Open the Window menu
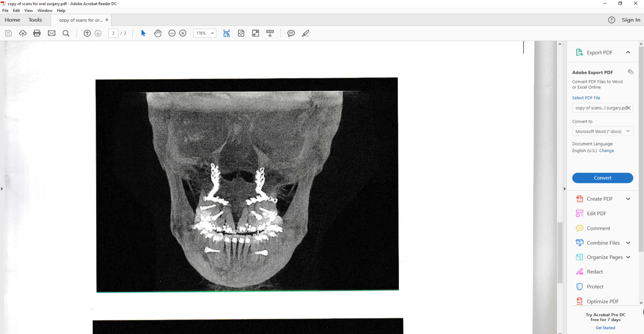 click(45, 11)
